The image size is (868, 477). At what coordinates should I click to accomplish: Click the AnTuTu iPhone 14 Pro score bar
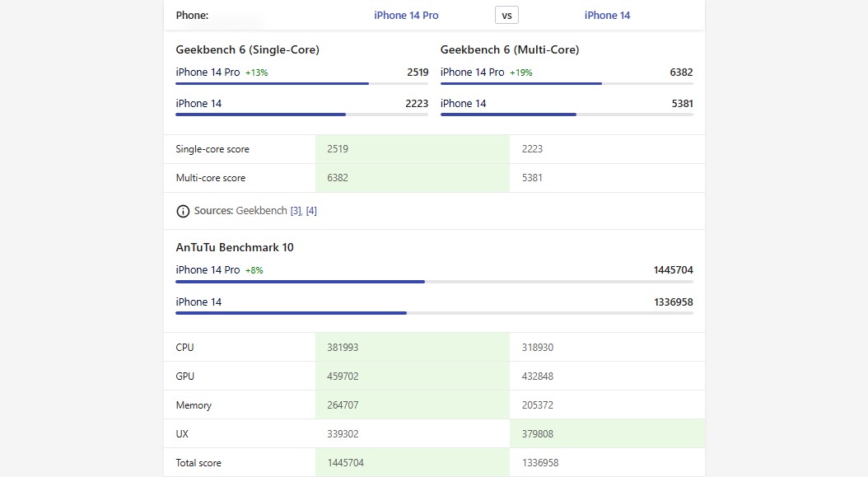tap(434, 282)
